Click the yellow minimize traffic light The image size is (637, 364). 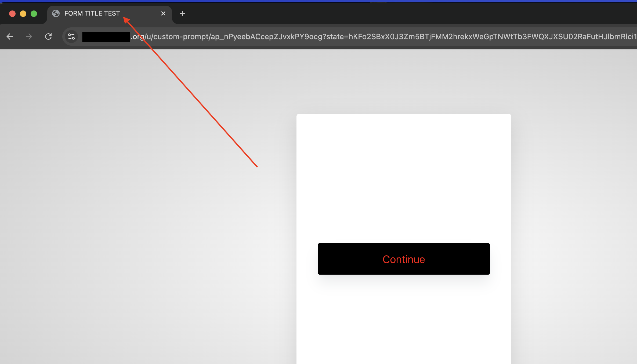[23, 13]
